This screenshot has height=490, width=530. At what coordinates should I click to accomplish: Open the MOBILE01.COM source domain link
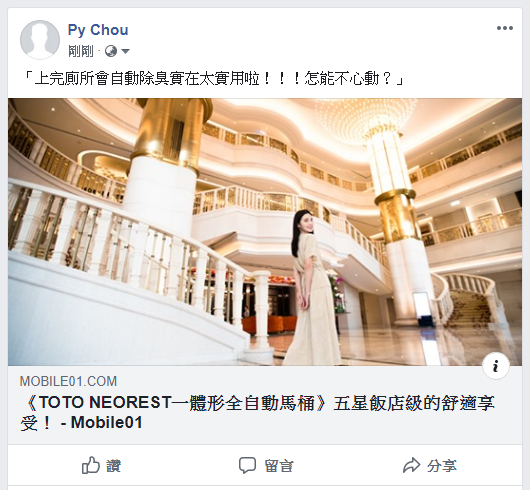68,382
